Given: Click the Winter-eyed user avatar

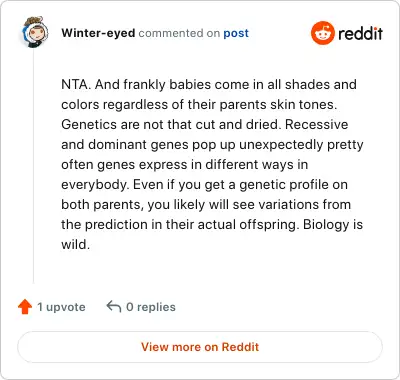Looking at the screenshot, I should (x=35, y=32).
